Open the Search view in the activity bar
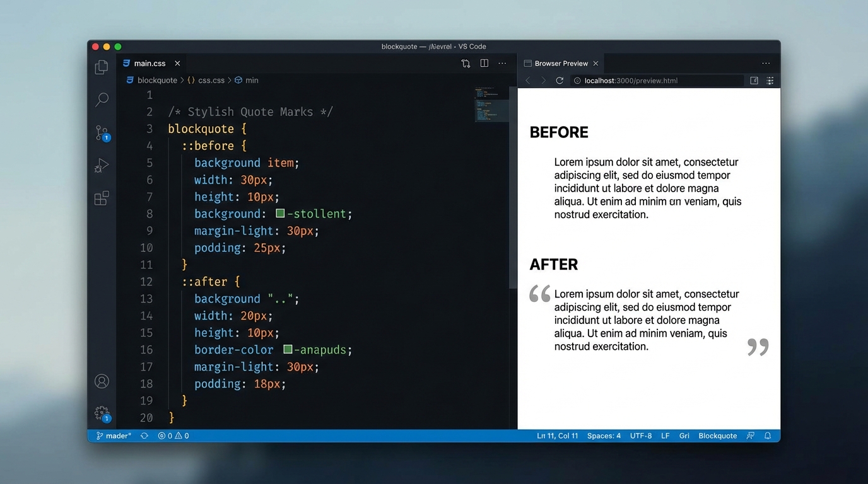This screenshot has width=868, height=484. [102, 100]
